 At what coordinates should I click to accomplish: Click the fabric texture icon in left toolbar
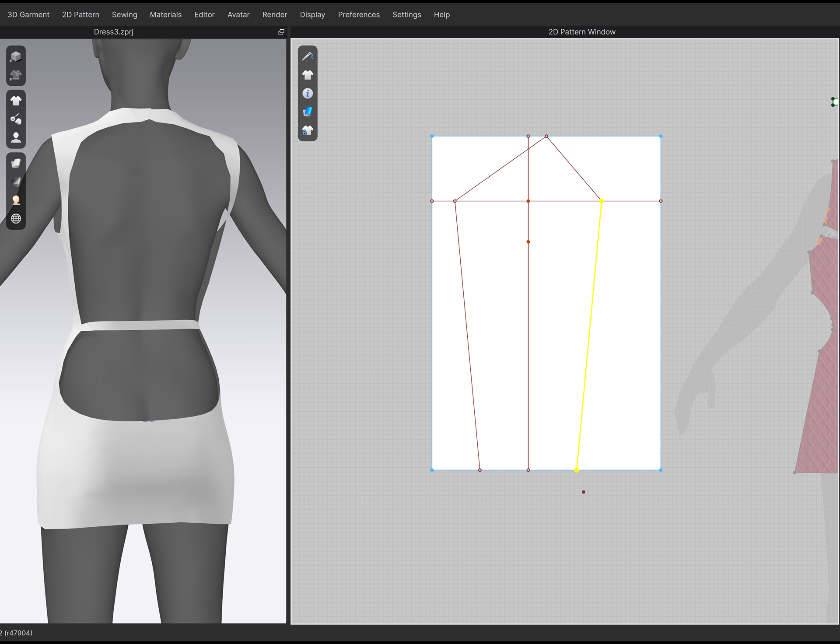point(16,163)
